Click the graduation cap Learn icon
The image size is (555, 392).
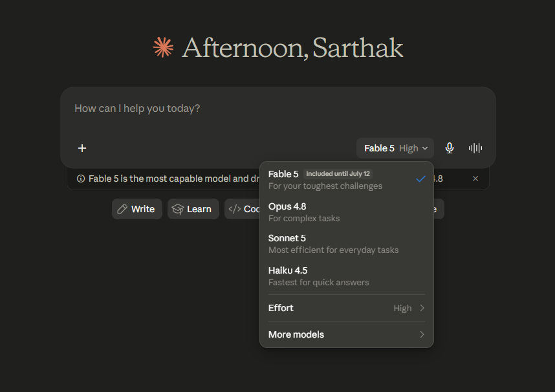point(178,209)
